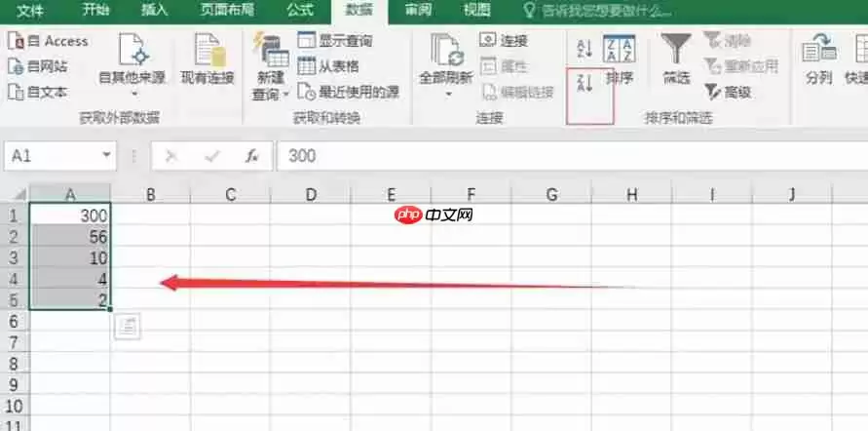The width and height of the screenshot is (868, 431).
Task: Sort descending with the Z-A icon
Action: click(x=585, y=82)
